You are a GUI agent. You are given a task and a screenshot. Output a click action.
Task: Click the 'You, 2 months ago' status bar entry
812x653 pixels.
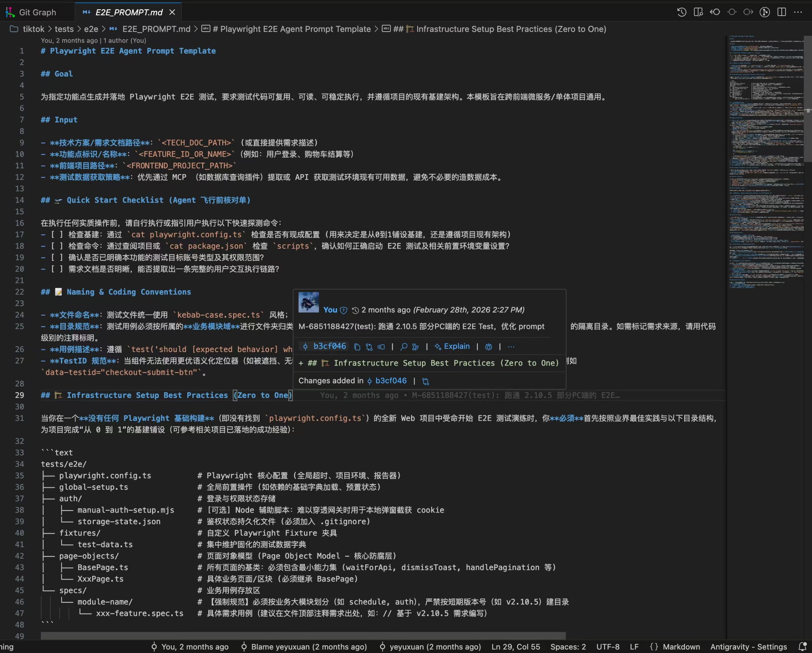pyautogui.click(x=190, y=647)
